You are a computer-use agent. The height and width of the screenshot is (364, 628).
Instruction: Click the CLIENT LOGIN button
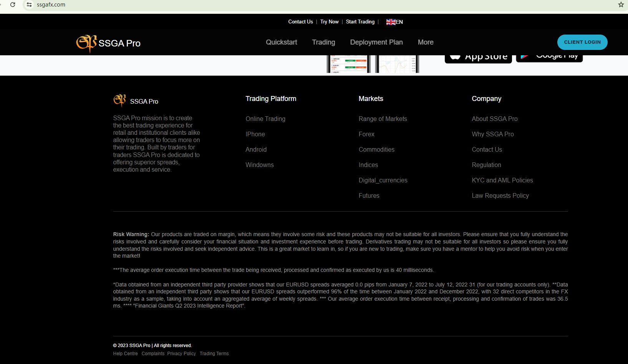pos(582,42)
